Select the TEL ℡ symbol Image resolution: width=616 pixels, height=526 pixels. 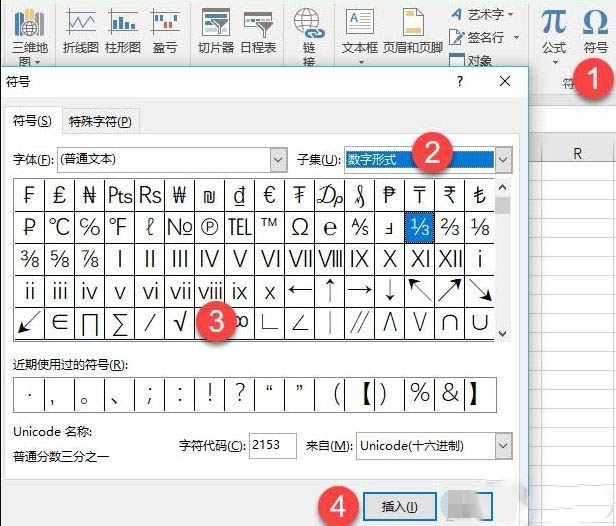point(240,227)
